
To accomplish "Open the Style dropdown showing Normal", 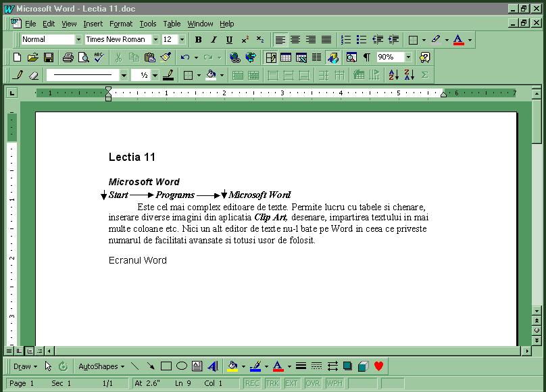I will click(78, 40).
